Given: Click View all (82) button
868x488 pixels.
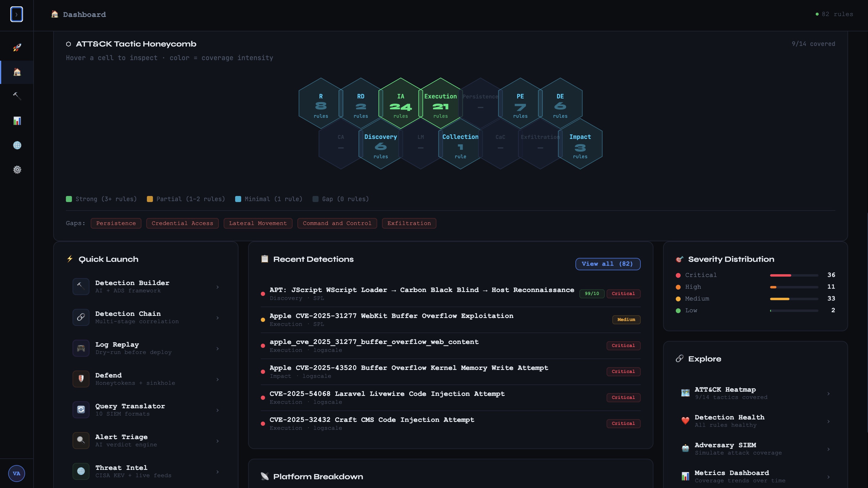Looking at the screenshot, I should [607, 264].
